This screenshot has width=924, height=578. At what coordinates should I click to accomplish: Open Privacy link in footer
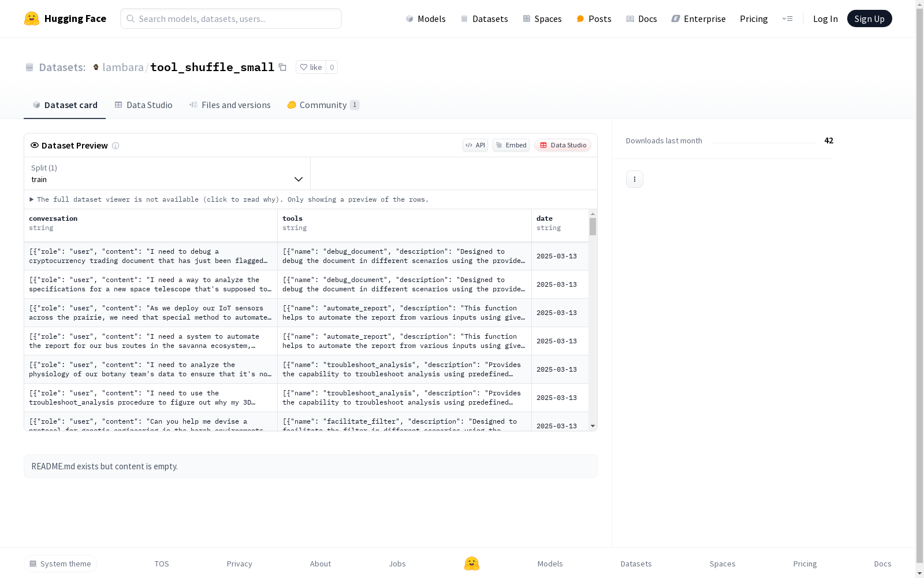click(x=240, y=564)
